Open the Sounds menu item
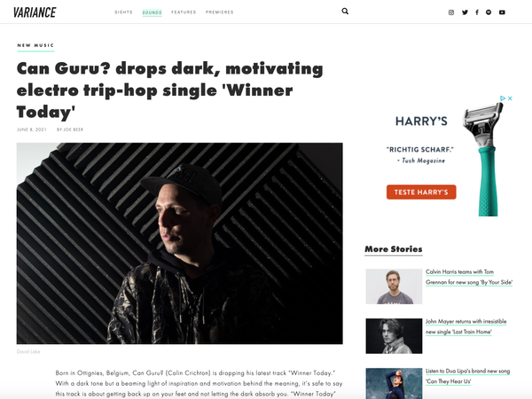 point(152,12)
